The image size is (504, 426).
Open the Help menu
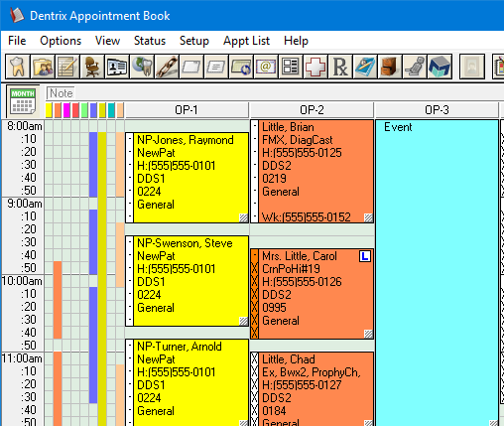[x=296, y=41]
